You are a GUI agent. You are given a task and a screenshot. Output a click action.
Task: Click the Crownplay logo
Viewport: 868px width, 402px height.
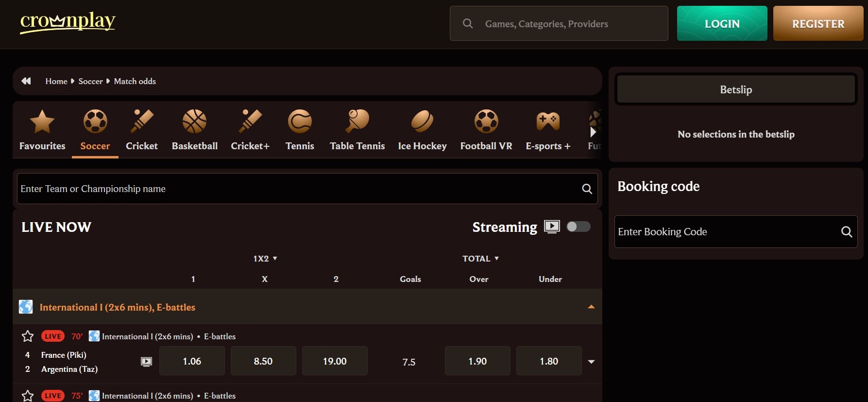coord(68,22)
